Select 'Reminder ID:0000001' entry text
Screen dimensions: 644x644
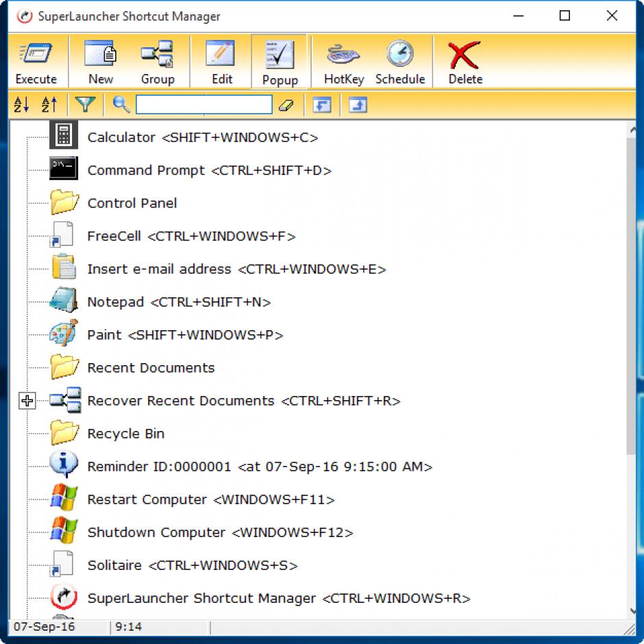pos(160,467)
